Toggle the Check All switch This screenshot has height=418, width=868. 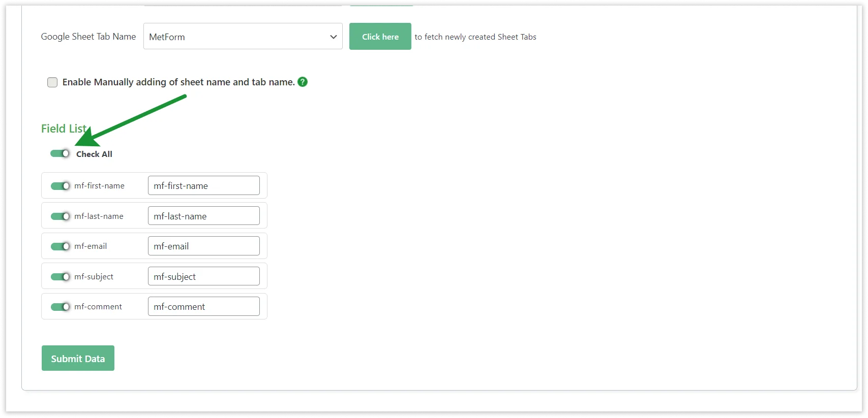(x=60, y=153)
